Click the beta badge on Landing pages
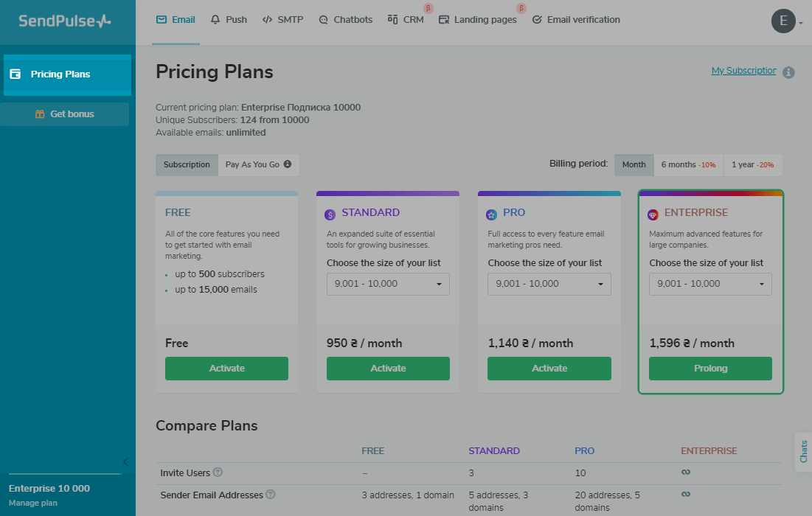Image resolution: width=812 pixels, height=516 pixels. click(x=521, y=8)
